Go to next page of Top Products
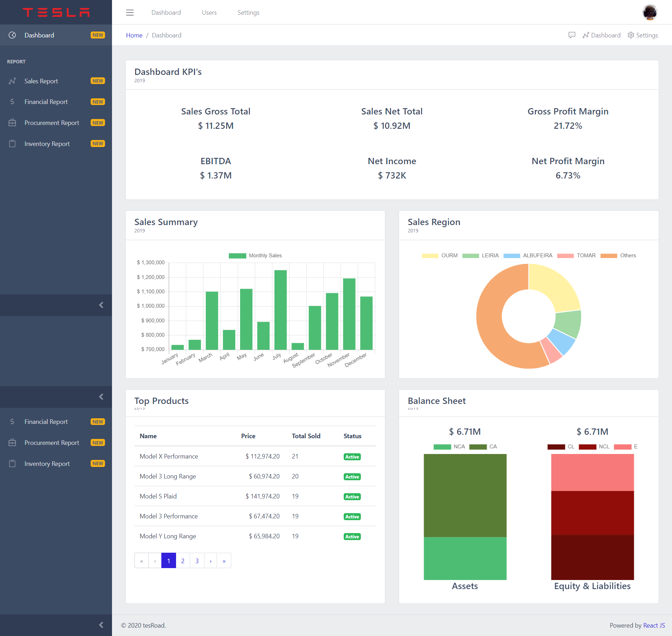This screenshot has height=636, width=672. point(210,561)
